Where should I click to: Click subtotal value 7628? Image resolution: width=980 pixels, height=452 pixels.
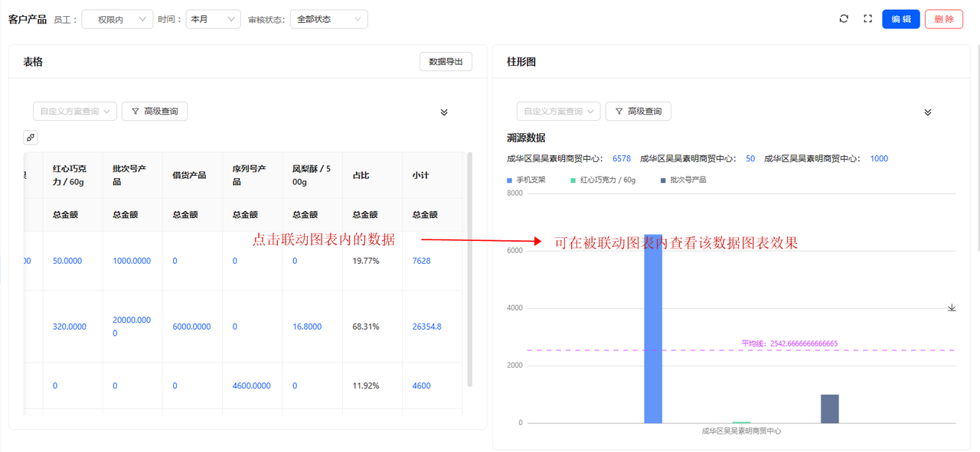[421, 261]
